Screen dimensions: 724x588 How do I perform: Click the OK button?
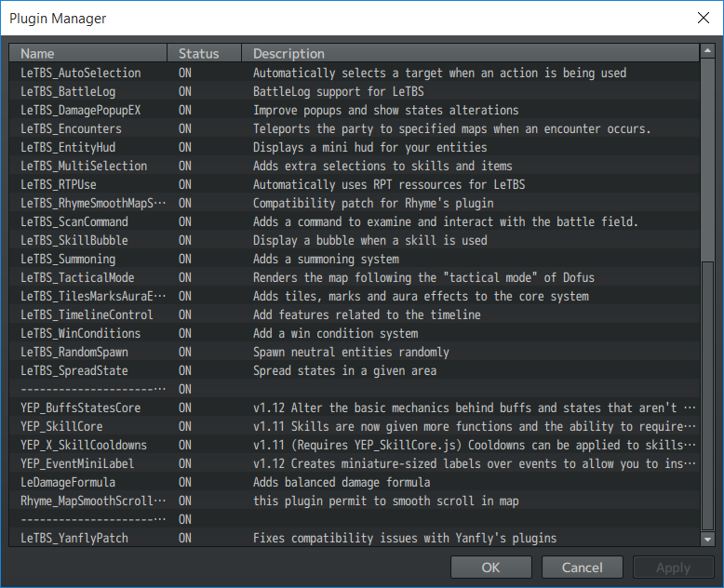(490, 568)
